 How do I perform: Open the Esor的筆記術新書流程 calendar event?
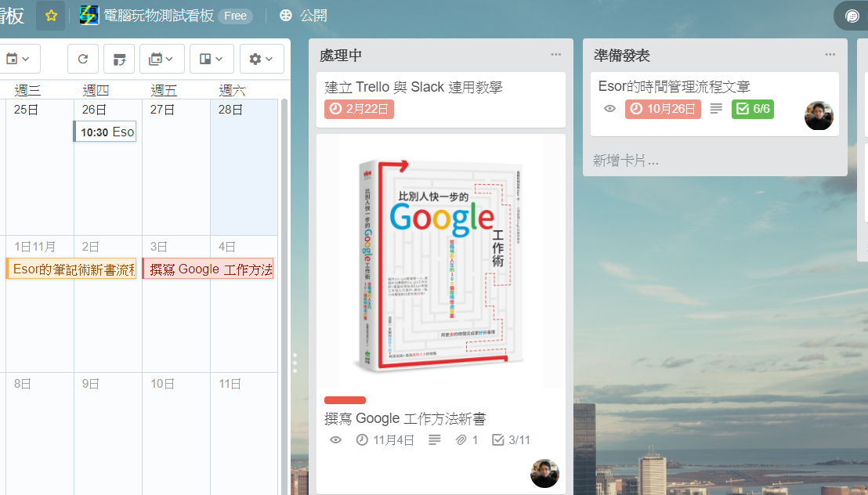click(x=71, y=269)
